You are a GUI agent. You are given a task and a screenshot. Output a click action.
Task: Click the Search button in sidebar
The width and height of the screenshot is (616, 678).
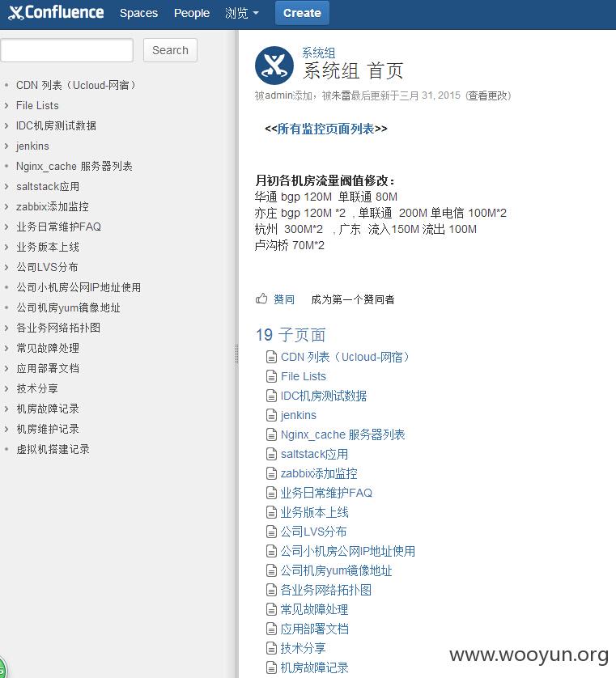click(x=171, y=50)
